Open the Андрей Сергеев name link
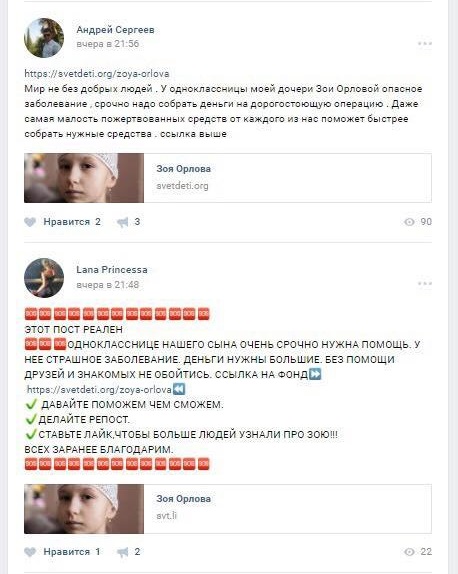This screenshot has height=574, width=458. 115,30
